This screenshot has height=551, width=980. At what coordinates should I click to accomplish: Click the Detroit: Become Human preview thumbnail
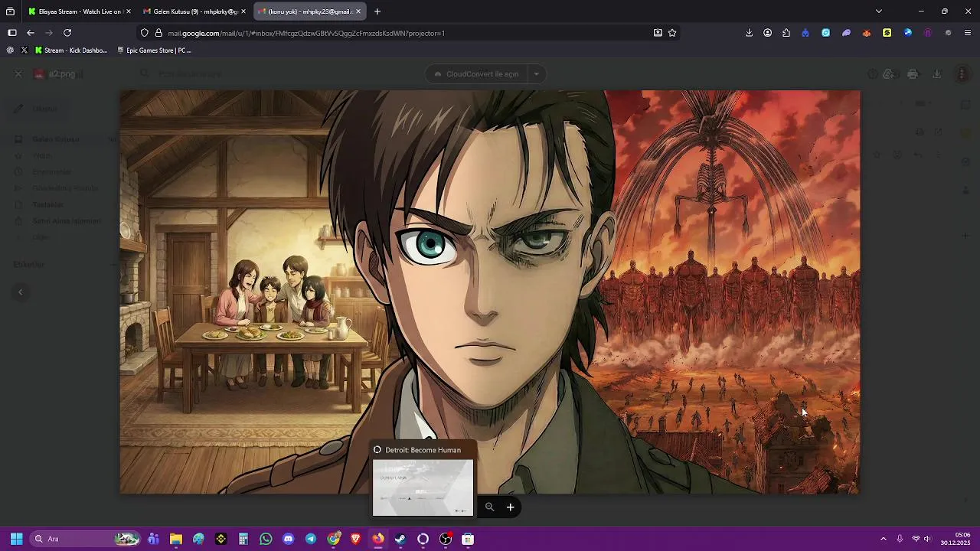(423, 487)
